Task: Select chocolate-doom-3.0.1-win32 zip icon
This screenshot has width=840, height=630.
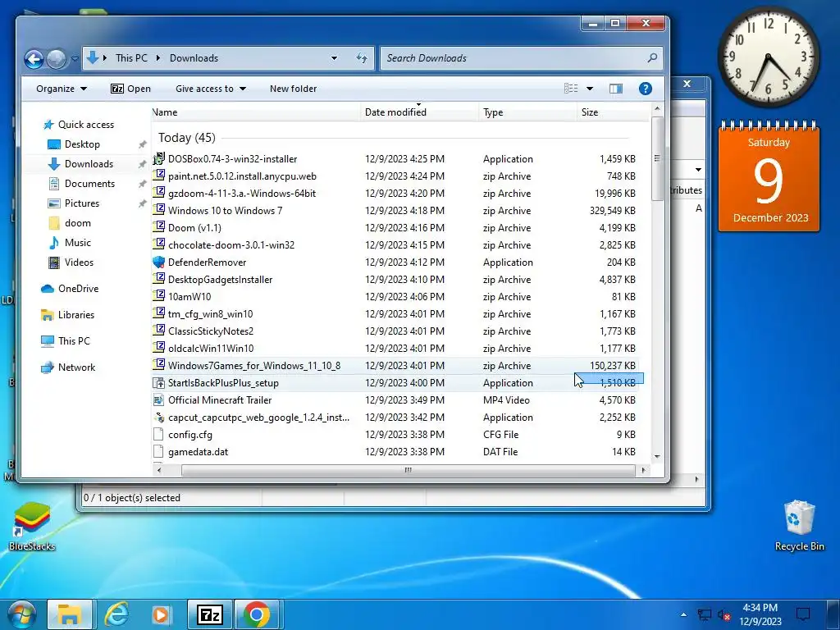Action: (158, 244)
